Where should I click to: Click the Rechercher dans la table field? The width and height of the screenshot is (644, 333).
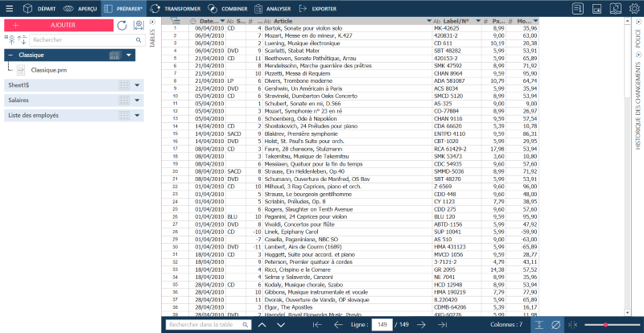click(x=208, y=325)
